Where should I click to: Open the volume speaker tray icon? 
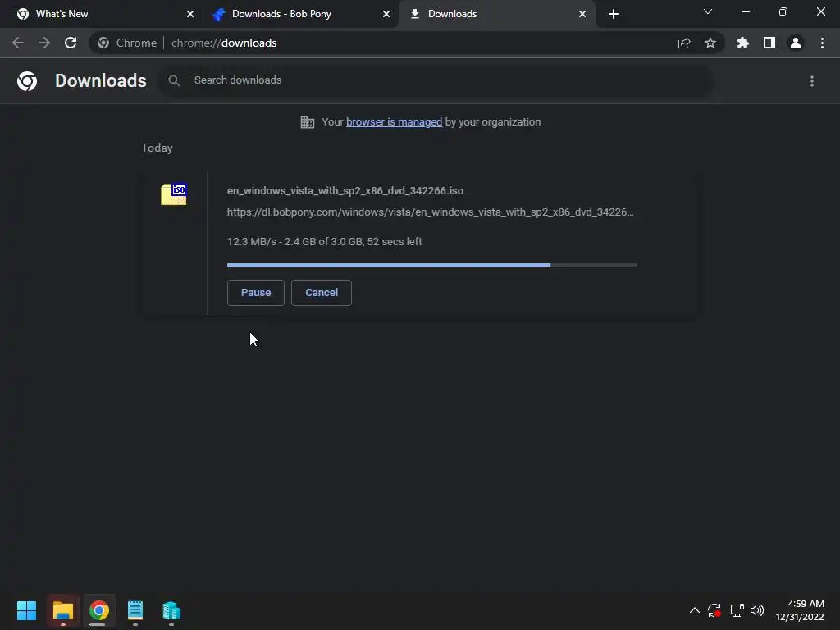click(x=757, y=610)
